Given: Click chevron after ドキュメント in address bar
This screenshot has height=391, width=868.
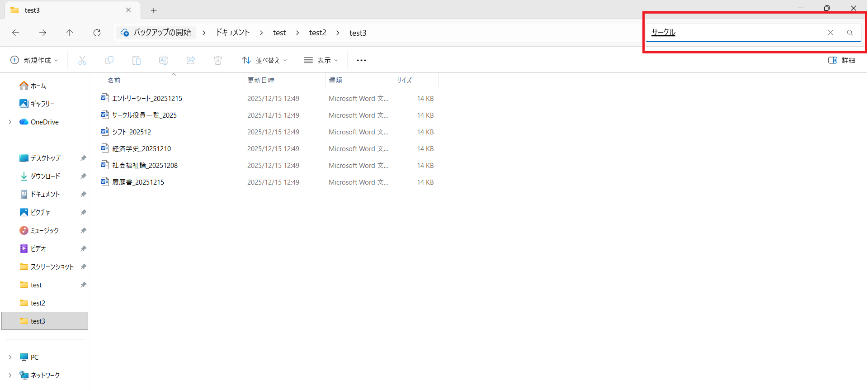Looking at the screenshot, I should [x=261, y=33].
